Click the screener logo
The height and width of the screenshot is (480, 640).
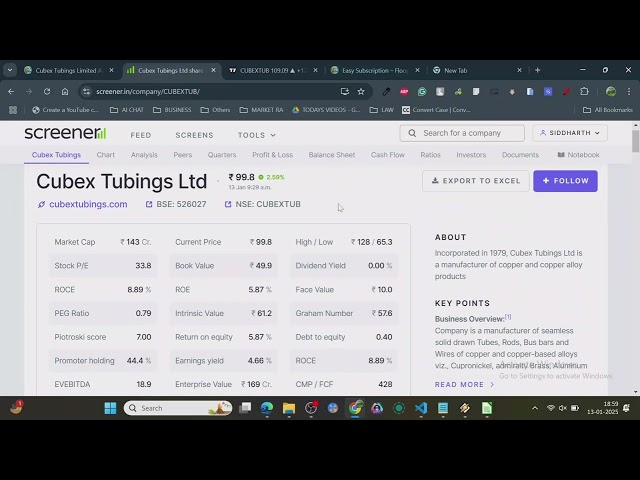tap(65, 133)
